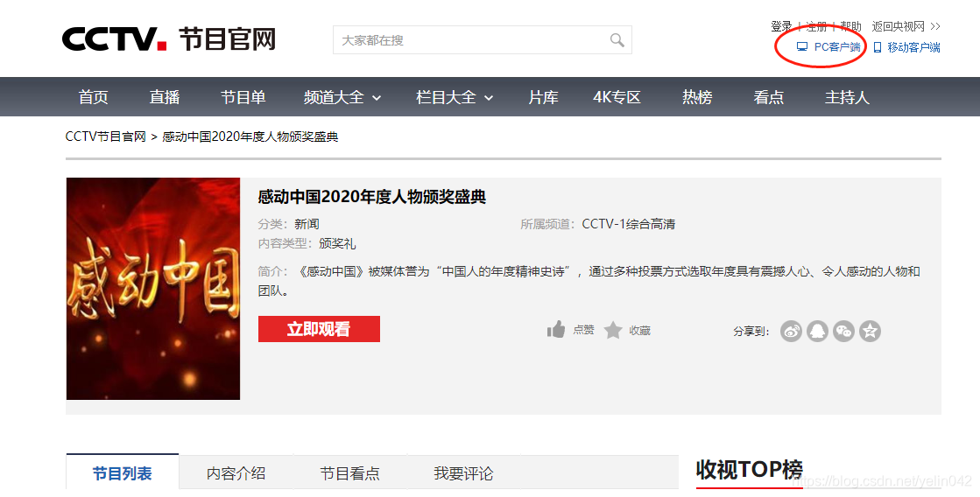The height and width of the screenshot is (497, 980).
Task: Click the 颁奖礼 content type value
Action: pos(337,243)
